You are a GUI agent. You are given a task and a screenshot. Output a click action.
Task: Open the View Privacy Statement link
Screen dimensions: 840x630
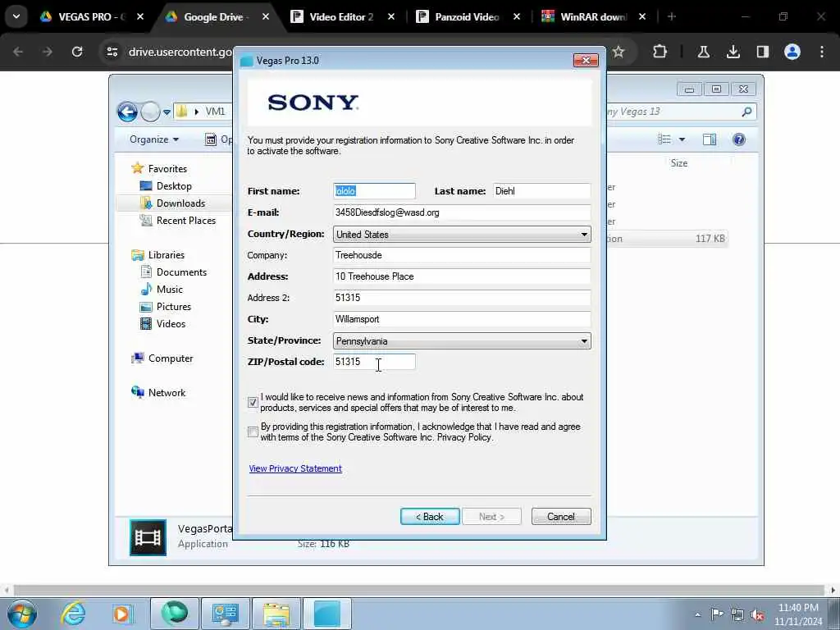pyautogui.click(x=295, y=468)
